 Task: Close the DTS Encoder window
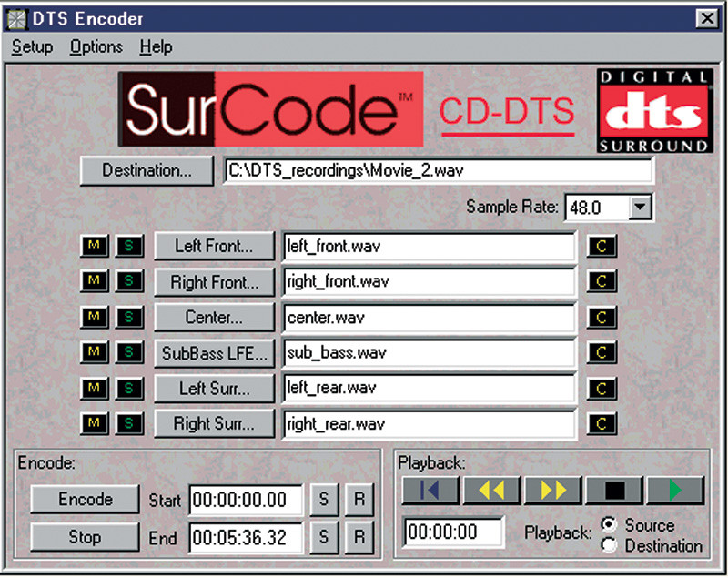(707, 19)
